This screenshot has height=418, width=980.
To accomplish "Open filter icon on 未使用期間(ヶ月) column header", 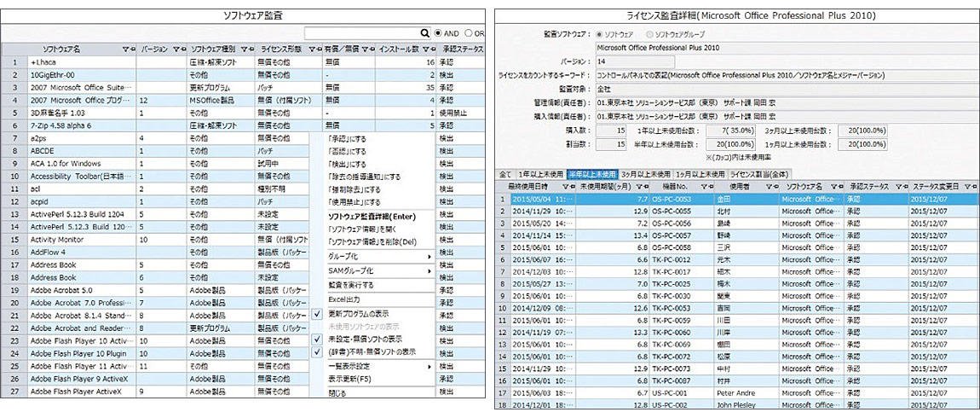I will click(x=638, y=187).
